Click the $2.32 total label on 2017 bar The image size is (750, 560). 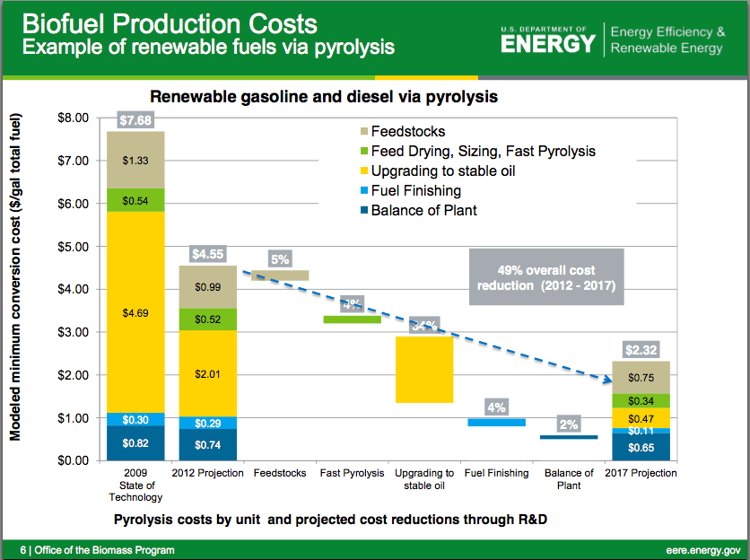pyautogui.click(x=641, y=349)
